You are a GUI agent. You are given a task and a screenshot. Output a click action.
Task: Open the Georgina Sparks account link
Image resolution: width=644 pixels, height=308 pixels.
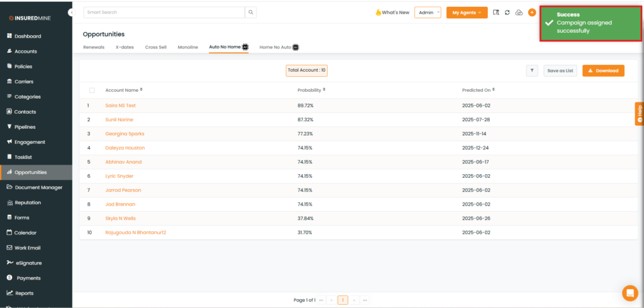tap(123, 134)
